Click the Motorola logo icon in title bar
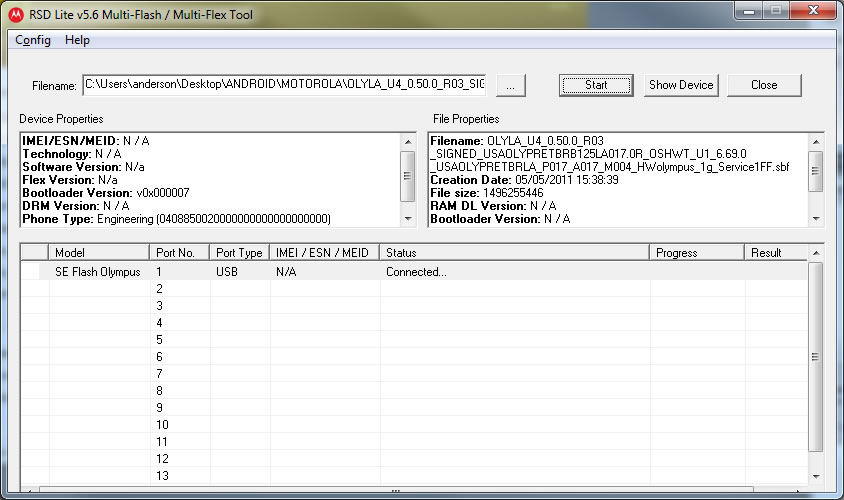Viewport: 844px width, 500px height. click(x=16, y=15)
